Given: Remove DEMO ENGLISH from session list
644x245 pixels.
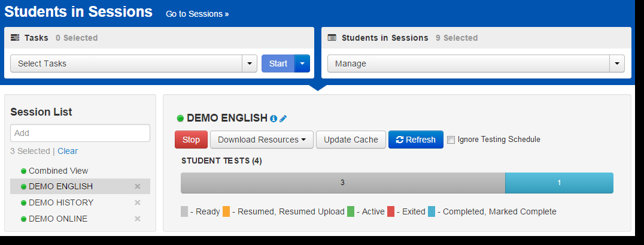Looking at the screenshot, I should click(138, 186).
